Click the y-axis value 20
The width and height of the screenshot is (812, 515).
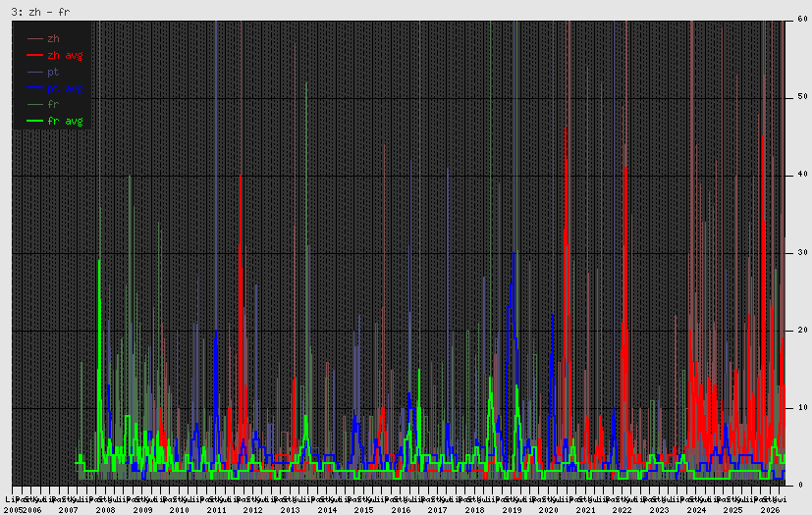(x=802, y=330)
